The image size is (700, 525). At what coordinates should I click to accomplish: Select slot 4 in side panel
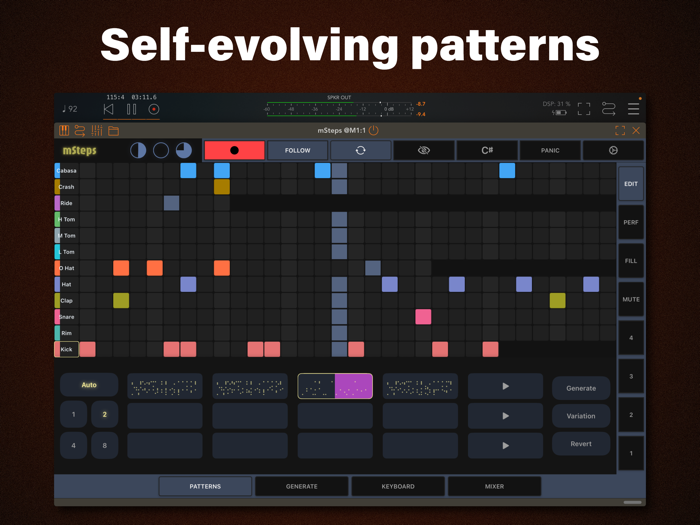click(631, 338)
